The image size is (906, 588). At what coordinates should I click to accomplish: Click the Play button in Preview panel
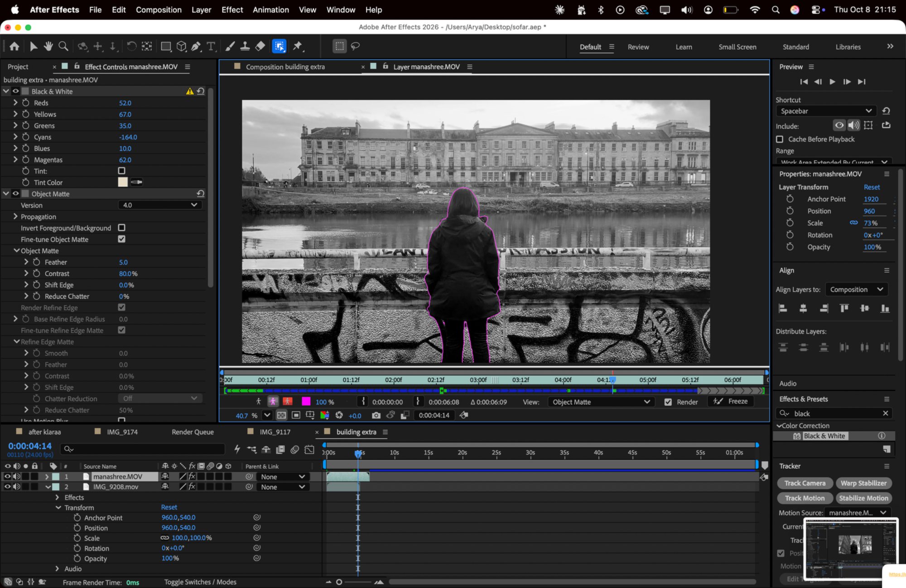tap(832, 82)
